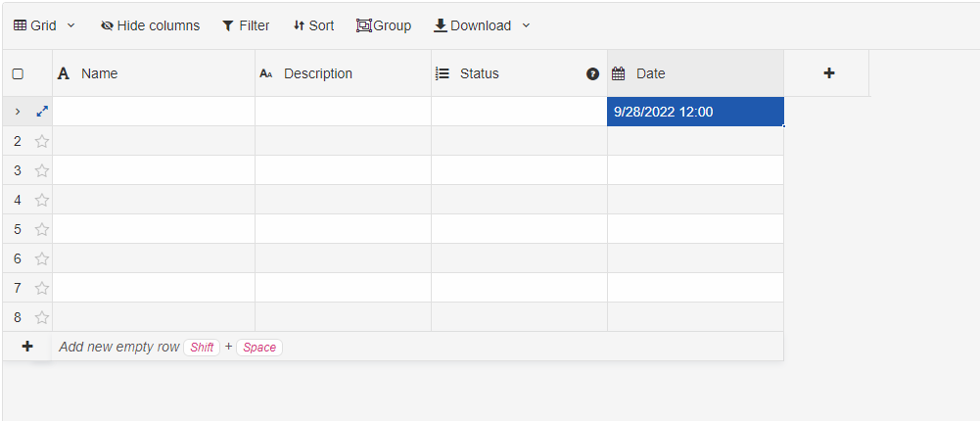Image resolution: width=980 pixels, height=421 pixels.
Task: Star row 4
Action: point(42,200)
